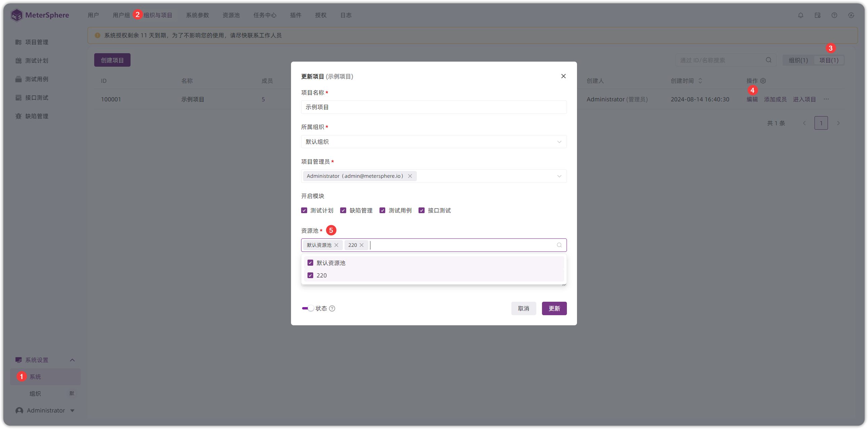Screen dimensions: 868x429
Task: Click the status help question icon
Action: point(332,308)
